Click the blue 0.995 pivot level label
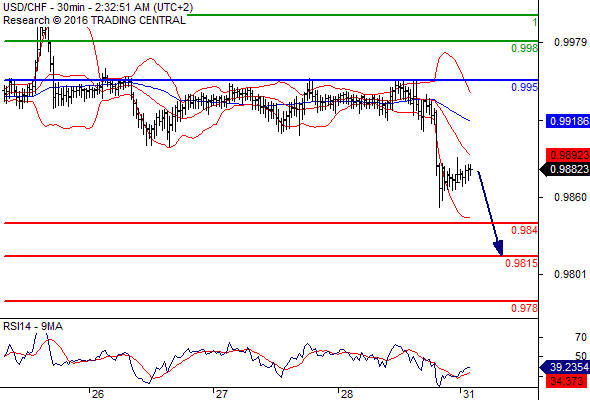The image size is (590, 400). point(524,87)
